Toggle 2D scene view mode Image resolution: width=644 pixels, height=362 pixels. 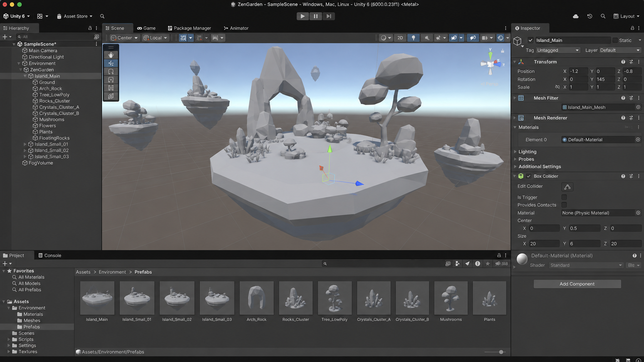pos(400,38)
